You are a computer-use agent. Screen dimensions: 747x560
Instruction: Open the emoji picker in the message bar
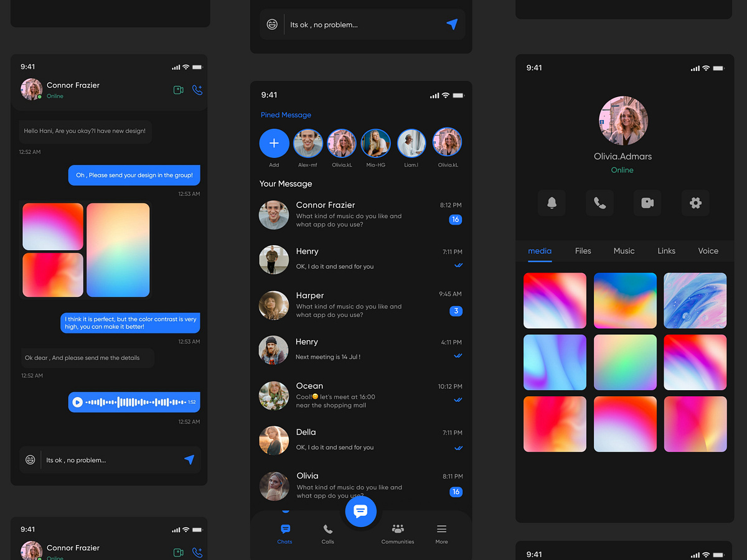pyautogui.click(x=30, y=459)
